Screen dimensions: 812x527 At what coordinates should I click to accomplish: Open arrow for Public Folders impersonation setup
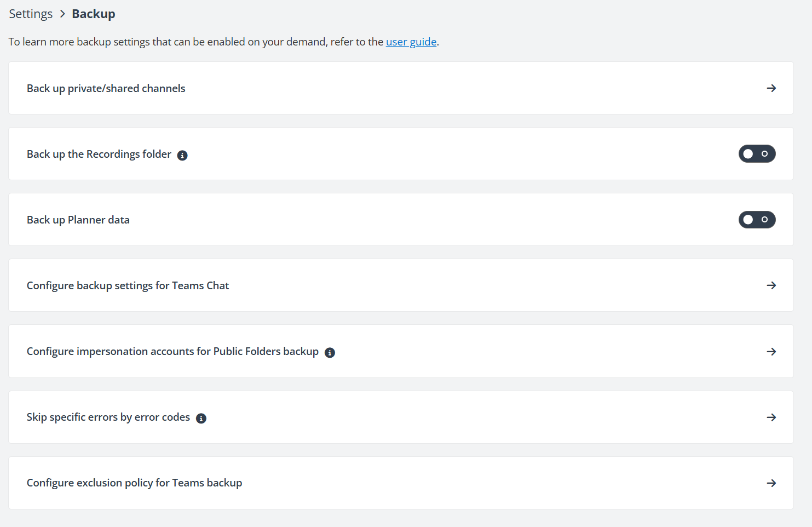point(771,352)
